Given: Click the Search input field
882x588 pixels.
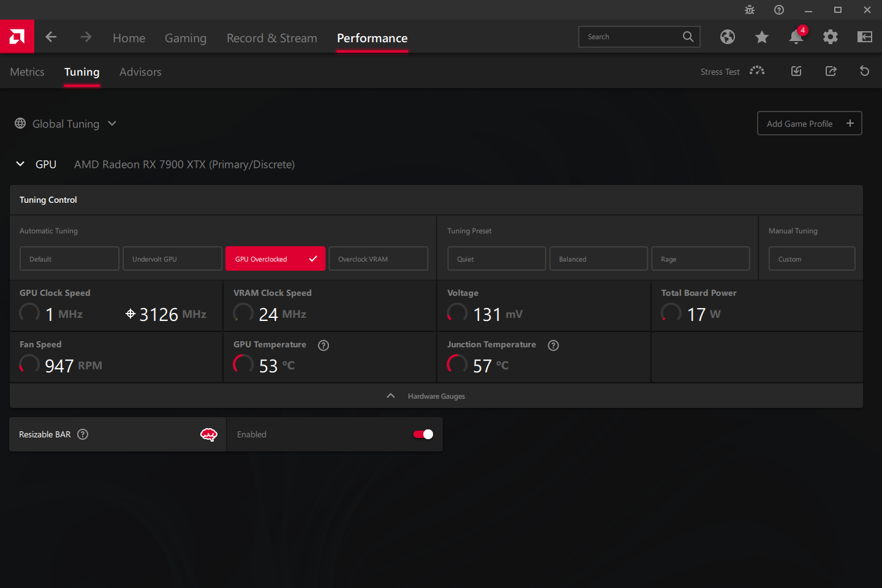Looking at the screenshot, I should click(631, 37).
